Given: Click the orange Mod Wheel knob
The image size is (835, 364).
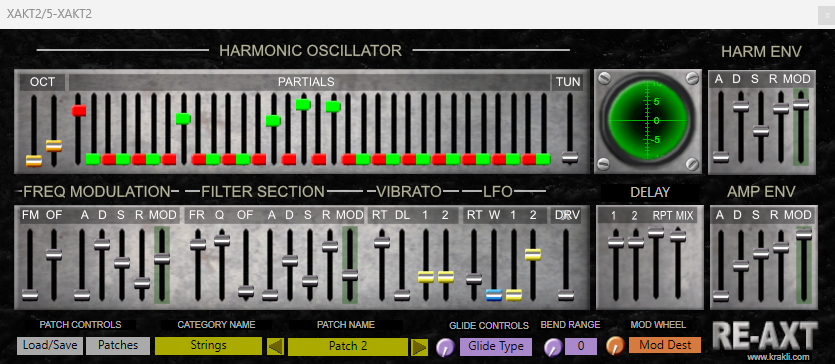Looking at the screenshot, I should click(615, 346).
